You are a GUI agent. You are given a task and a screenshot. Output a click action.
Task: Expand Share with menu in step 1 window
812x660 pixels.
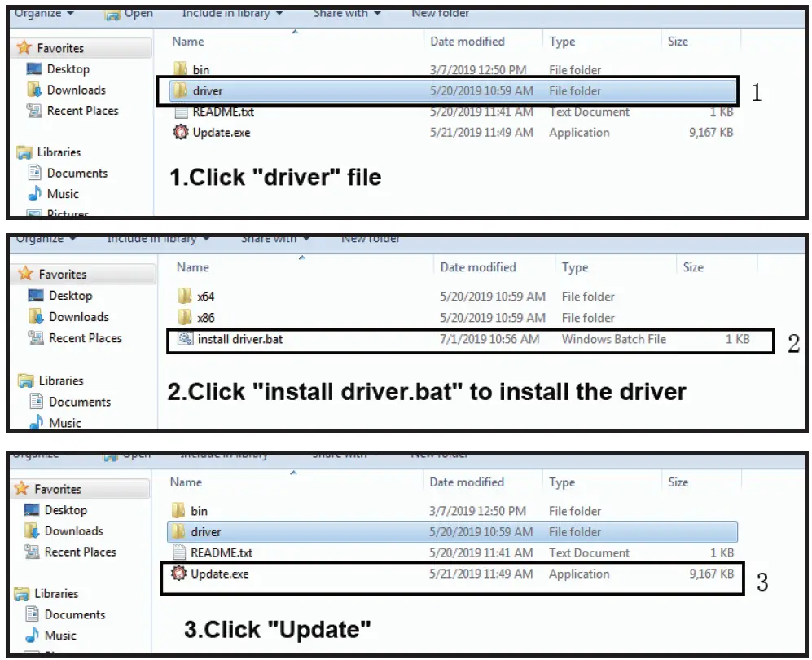tap(346, 14)
